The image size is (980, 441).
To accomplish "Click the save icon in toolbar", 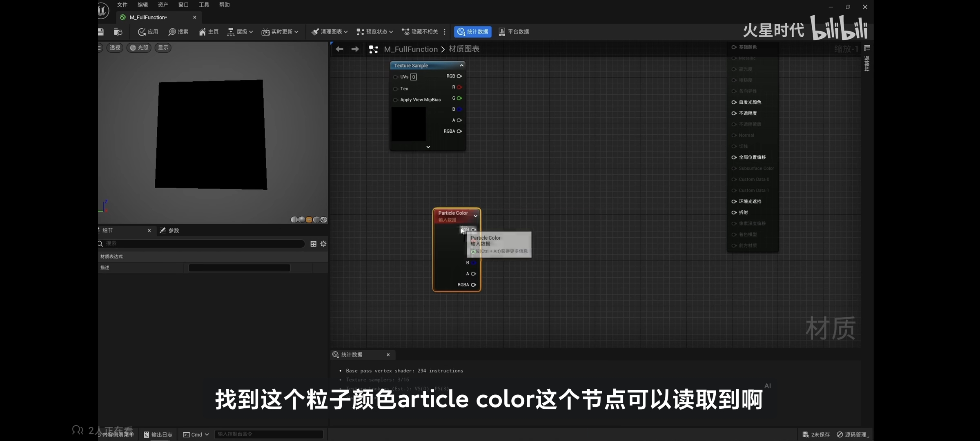I will [x=101, y=32].
